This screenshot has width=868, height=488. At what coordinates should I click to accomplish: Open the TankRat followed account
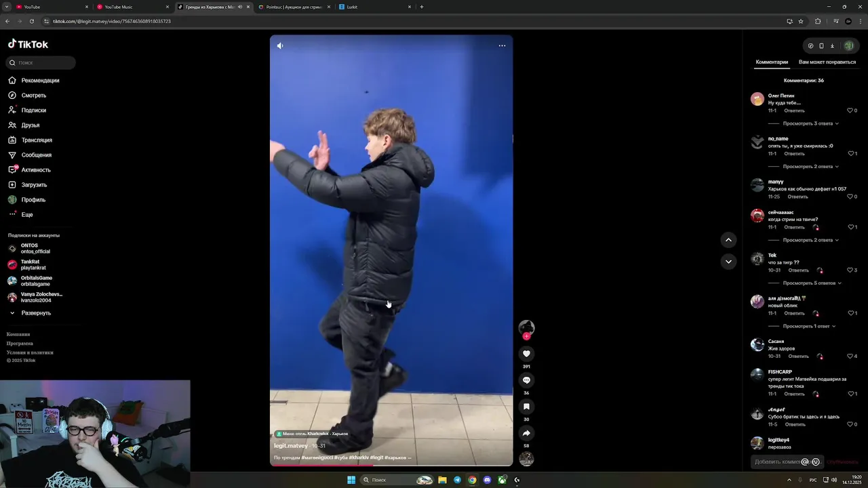point(34,264)
